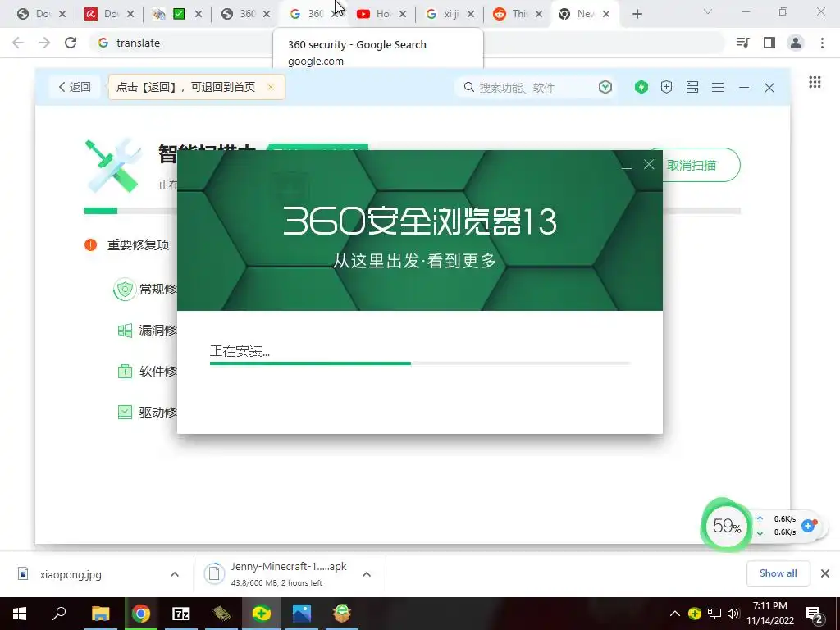
Task: Open the Google apps grid icon
Action: point(815,82)
